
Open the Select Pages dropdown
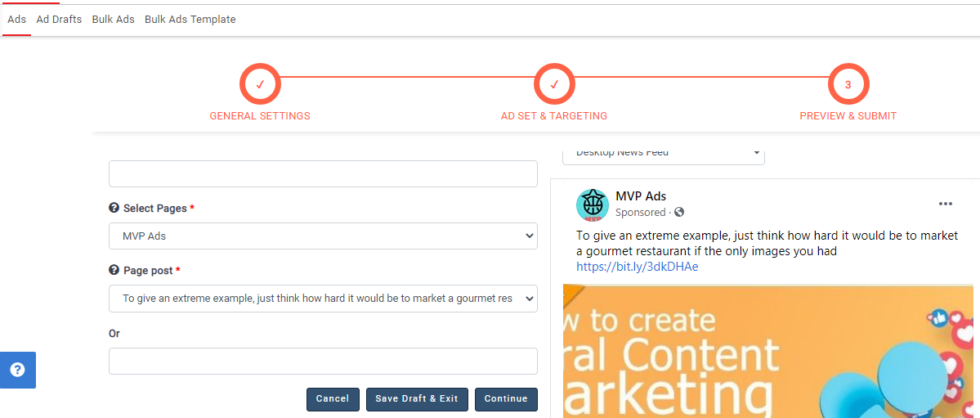[323, 236]
